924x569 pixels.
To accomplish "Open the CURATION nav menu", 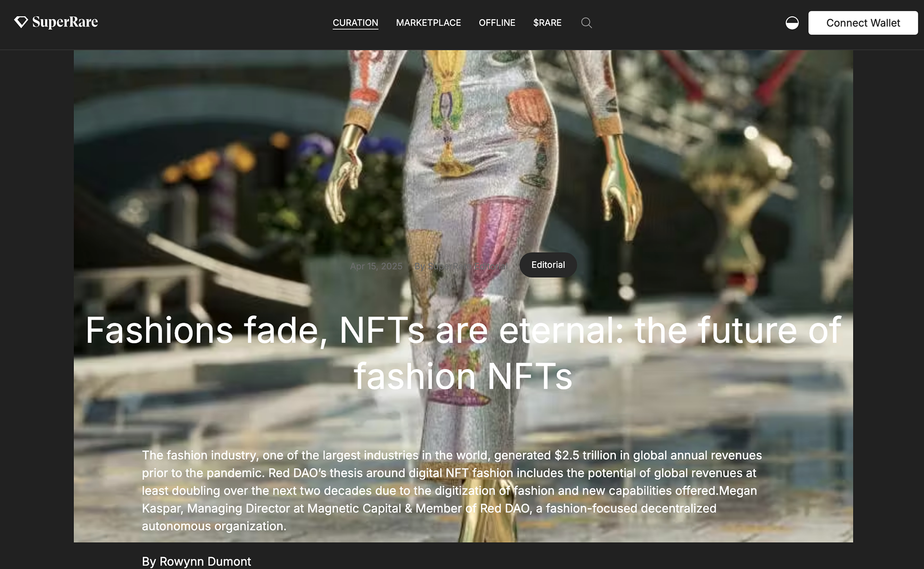I will coord(355,23).
